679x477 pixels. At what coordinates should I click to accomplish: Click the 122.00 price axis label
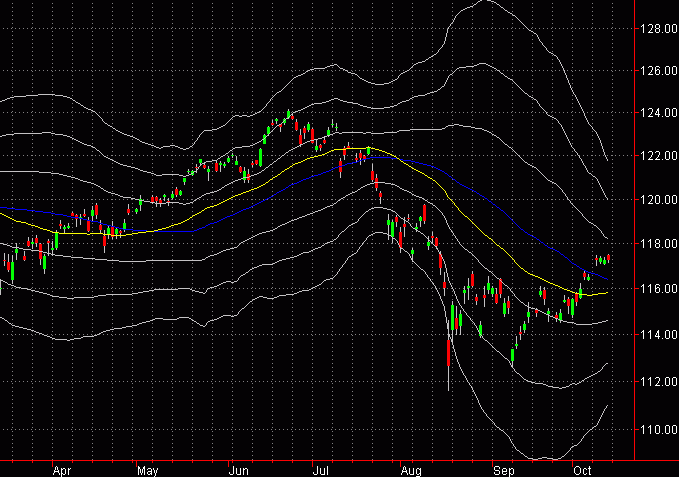point(659,155)
